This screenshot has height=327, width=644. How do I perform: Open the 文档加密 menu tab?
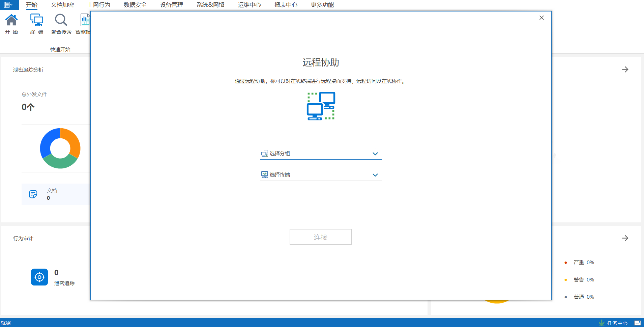point(62,5)
